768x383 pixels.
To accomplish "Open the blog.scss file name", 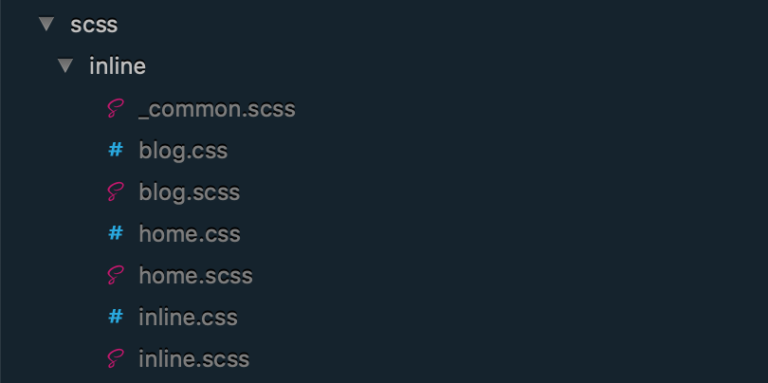I will point(190,192).
